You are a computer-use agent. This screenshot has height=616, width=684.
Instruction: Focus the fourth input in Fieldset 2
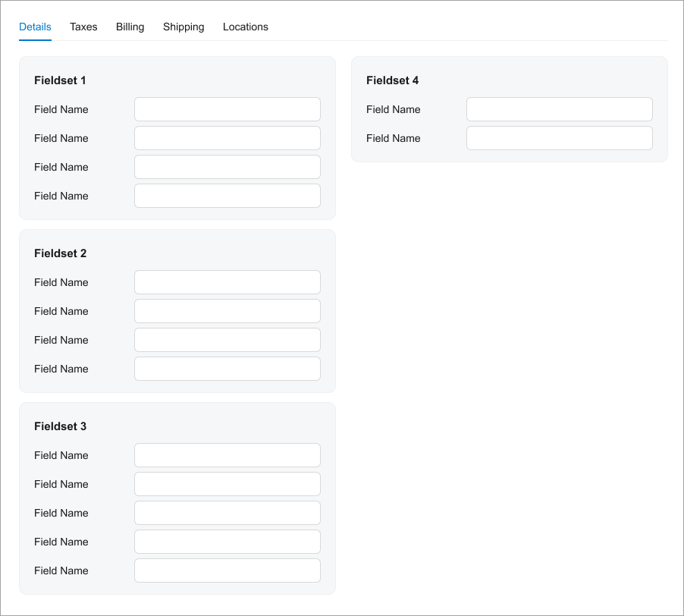pyautogui.click(x=227, y=369)
